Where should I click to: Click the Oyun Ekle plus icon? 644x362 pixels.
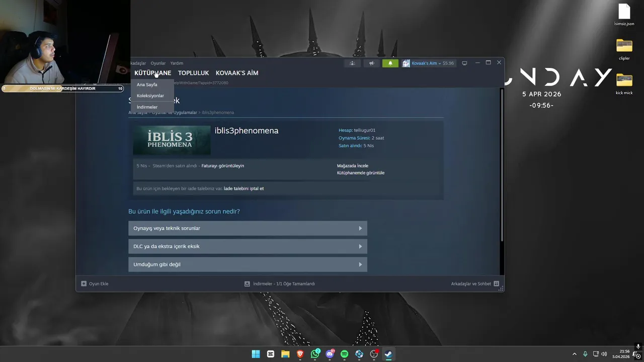click(84, 284)
